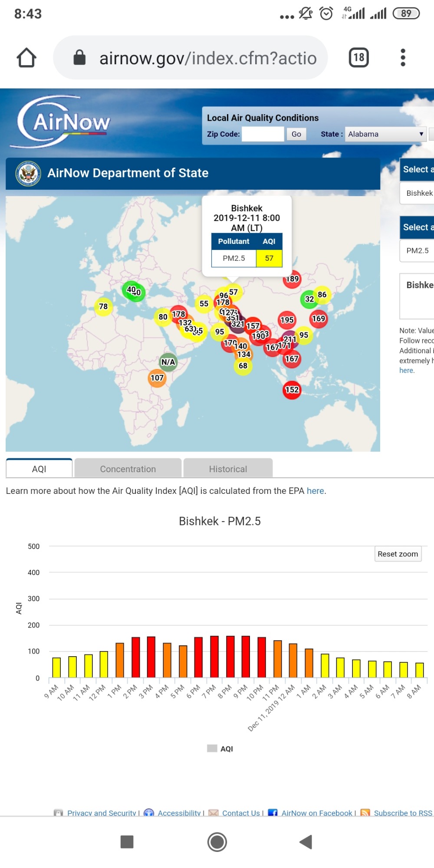Switch to the Historical tab
The width and height of the screenshot is (434, 868).
point(228,469)
